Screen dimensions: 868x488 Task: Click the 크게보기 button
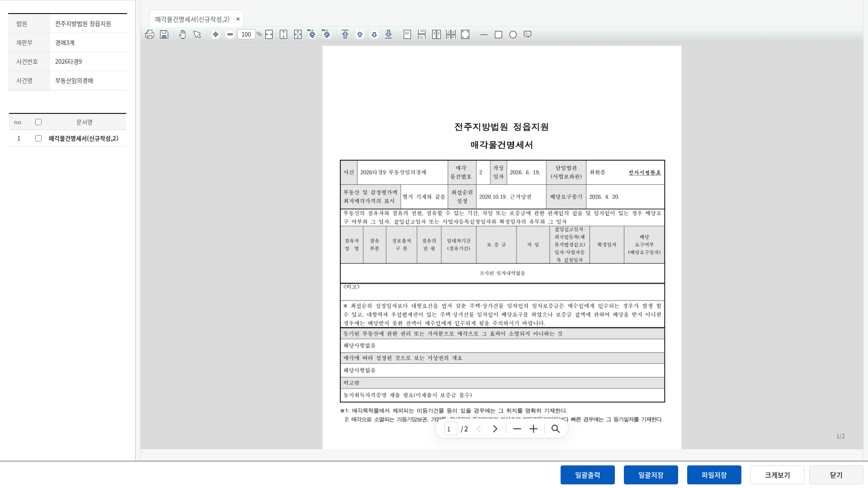pyautogui.click(x=778, y=475)
